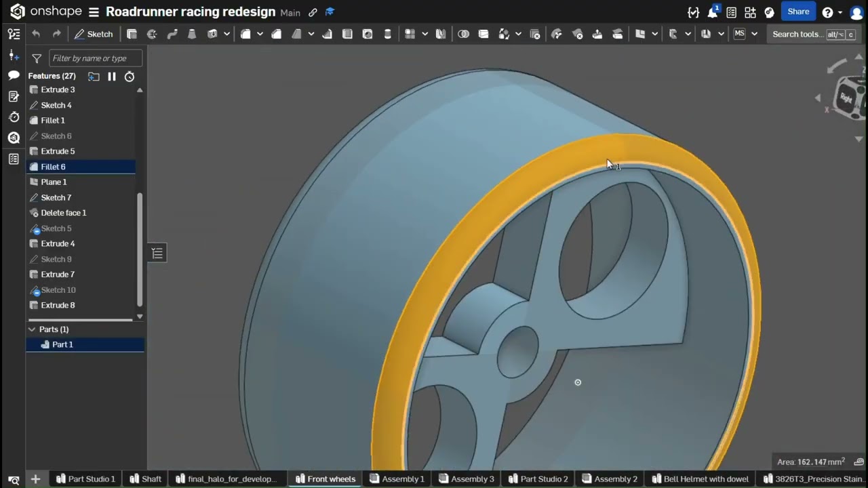
Task: Select the Modify fillet tool icon
Action: pyautogui.click(x=557, y=34)
